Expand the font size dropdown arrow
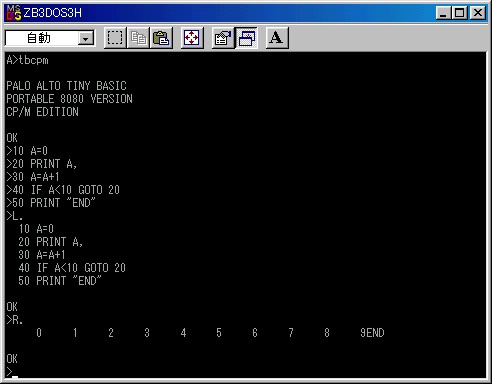 (x=86, y=39)
